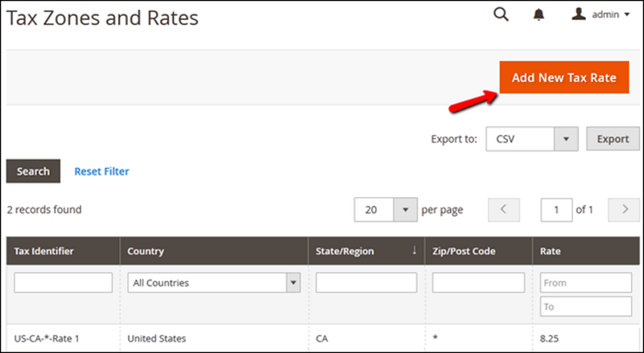Click Add New Tax Rate button

point(563,77)
